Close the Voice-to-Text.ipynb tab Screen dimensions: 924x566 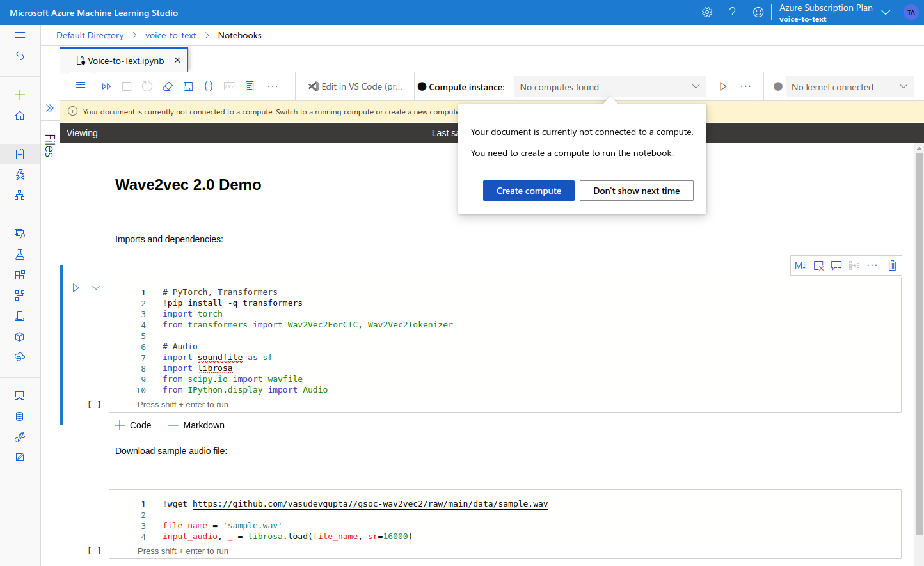pyautogui.click(x=177, y=60)
